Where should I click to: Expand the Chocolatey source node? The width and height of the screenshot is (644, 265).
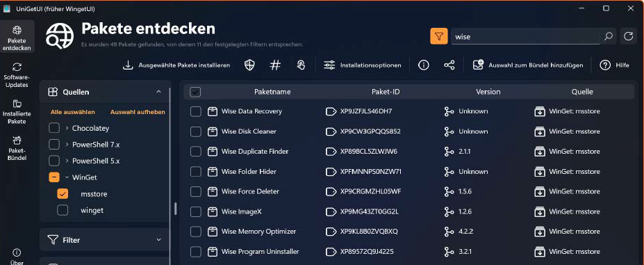(67, 129)
